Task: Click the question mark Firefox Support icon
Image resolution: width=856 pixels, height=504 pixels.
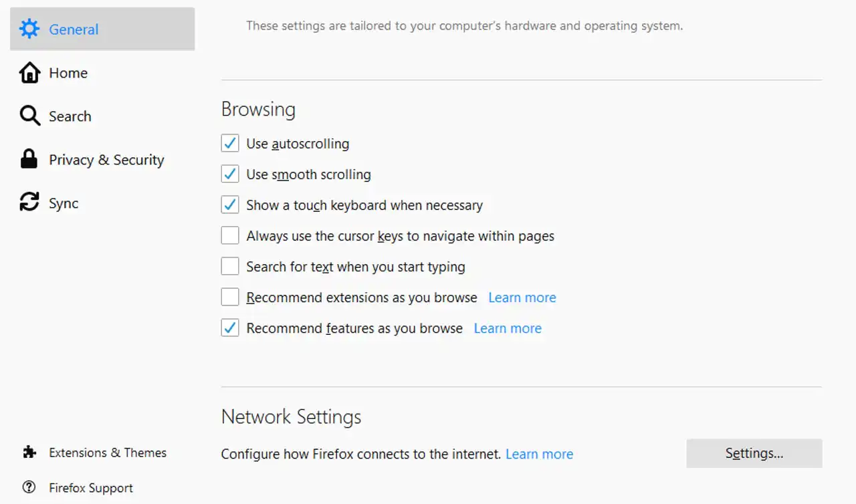Action: tap(29, 487)
